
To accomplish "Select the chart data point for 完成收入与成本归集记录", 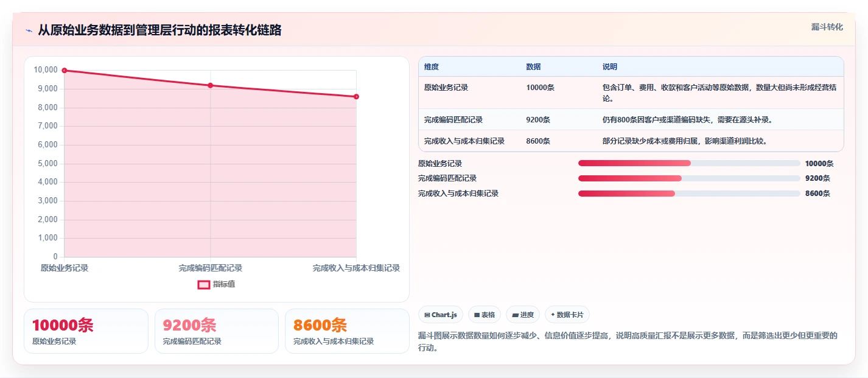I will pyautogui.click(x=356, y=97).
